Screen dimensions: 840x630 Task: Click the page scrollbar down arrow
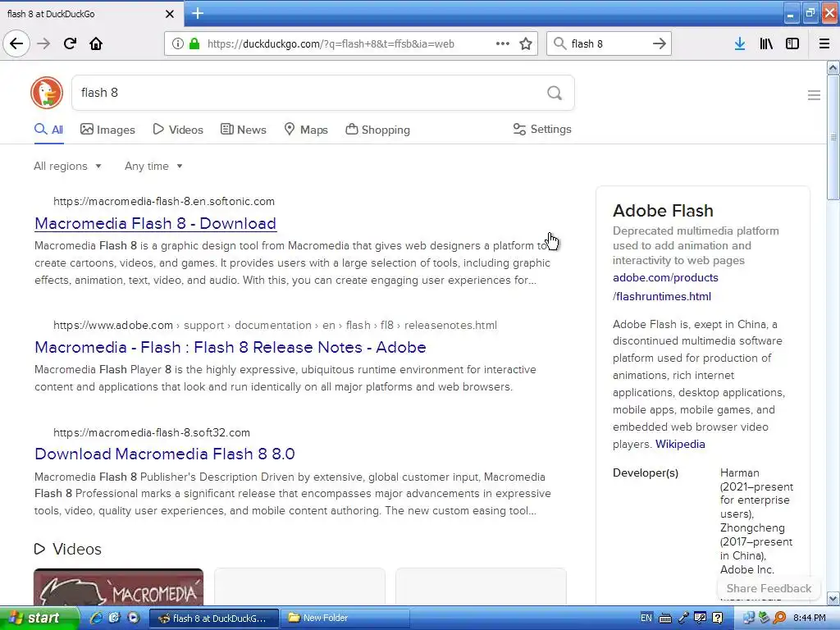pos(833,598)
